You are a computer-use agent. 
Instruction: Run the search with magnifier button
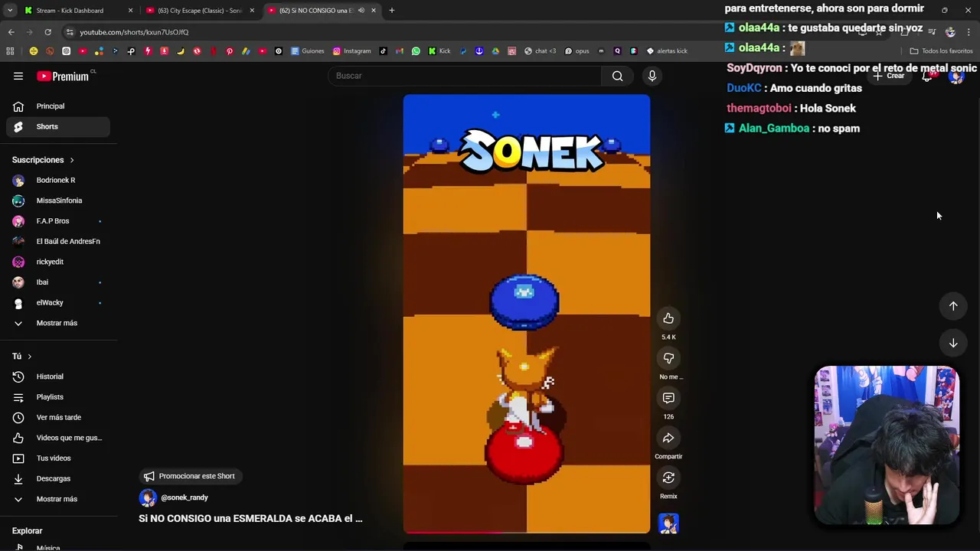[617, 76]
